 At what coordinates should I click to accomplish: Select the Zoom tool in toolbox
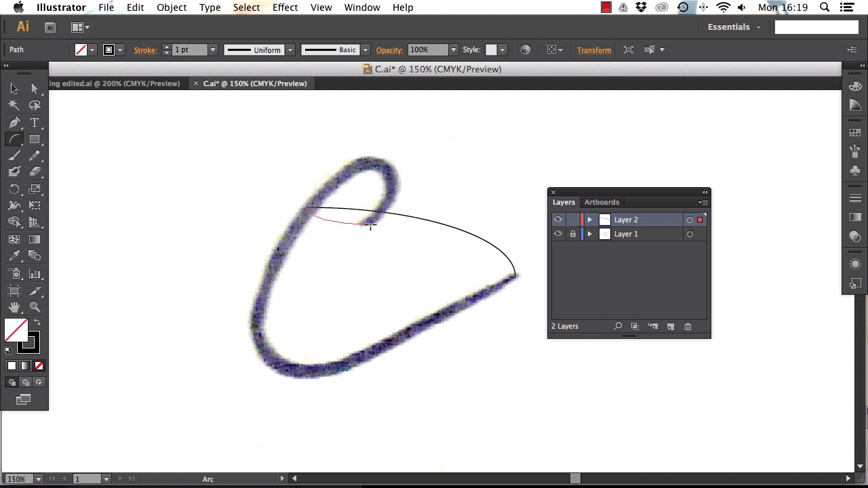pos(35,307)
